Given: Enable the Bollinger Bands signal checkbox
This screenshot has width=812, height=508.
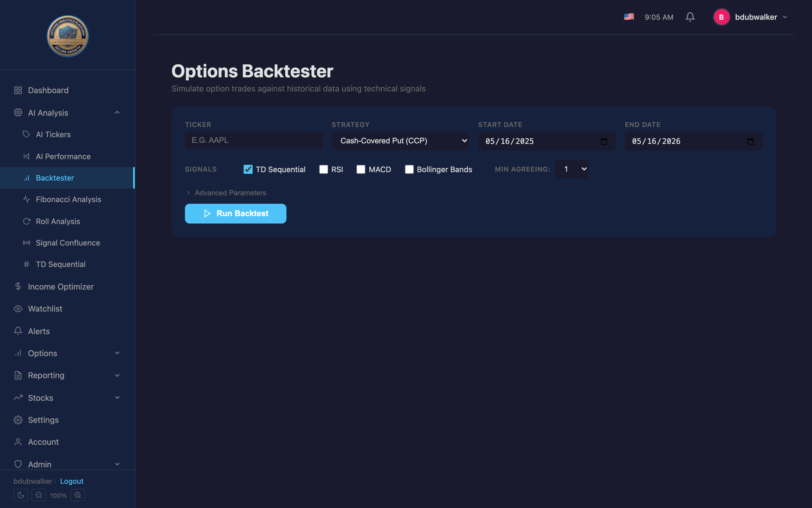Looking at the screenshot, I should 409,169.
